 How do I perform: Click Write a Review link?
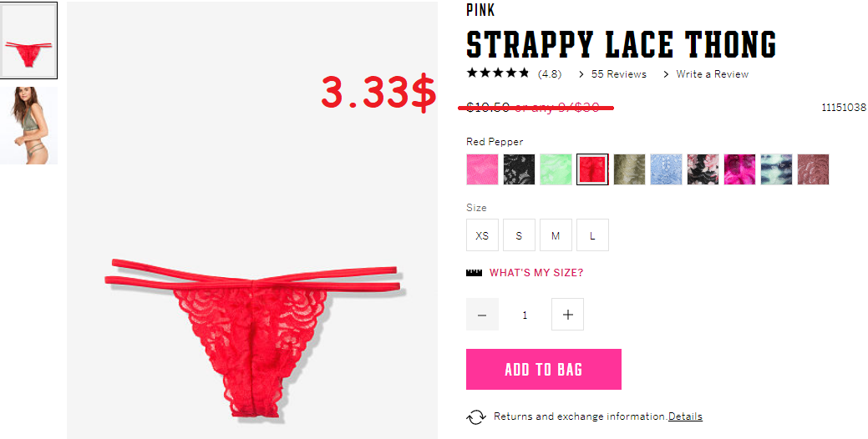tap(712, 74)
